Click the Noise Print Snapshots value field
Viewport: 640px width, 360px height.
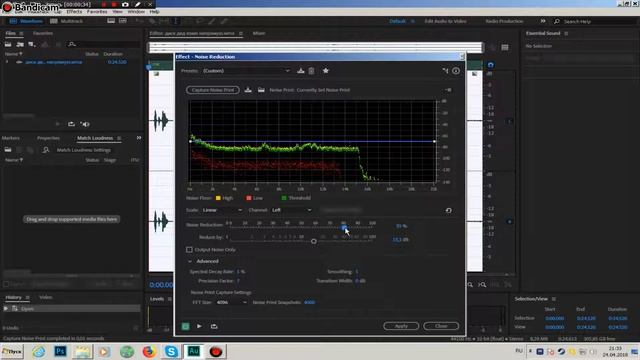(309, 302)
